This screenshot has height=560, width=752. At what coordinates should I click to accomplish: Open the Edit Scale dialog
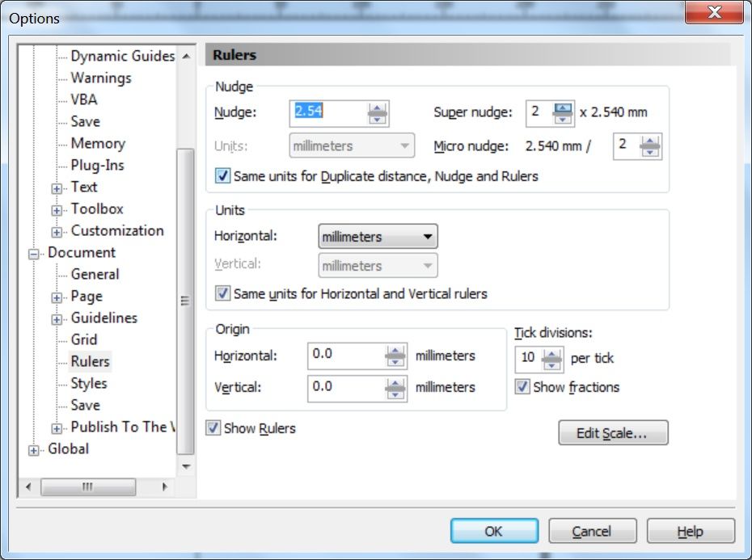[x=613, y=432]
